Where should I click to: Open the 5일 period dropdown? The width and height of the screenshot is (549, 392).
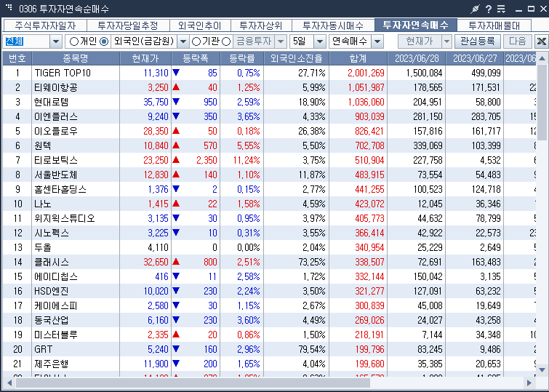click(x=320, y=41)
